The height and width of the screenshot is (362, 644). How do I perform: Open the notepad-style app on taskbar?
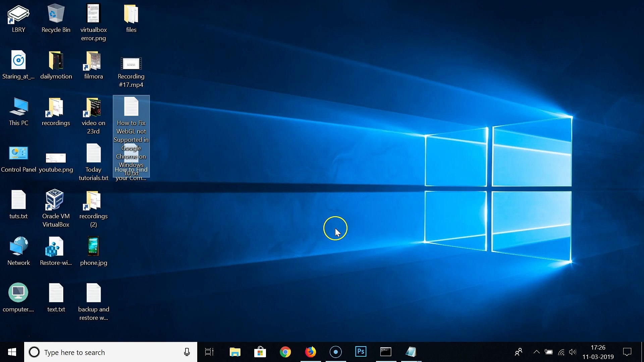411,352
